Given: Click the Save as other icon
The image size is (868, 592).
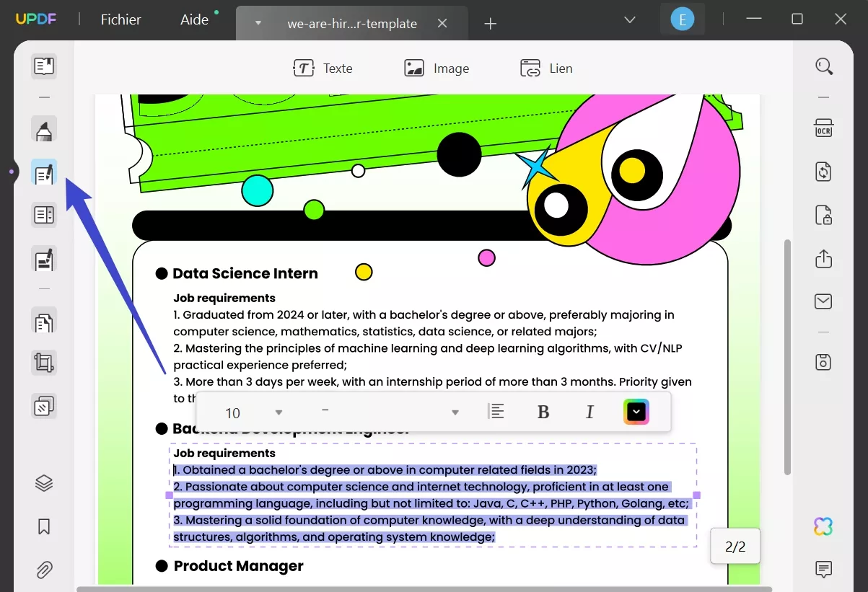Looking at the screenshot, I should pos(824,362).
